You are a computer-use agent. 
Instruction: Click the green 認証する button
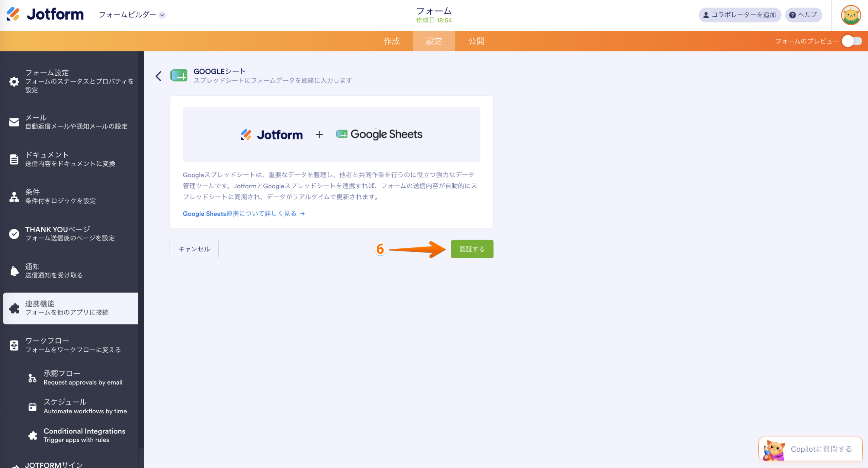(x=472, y=249)
